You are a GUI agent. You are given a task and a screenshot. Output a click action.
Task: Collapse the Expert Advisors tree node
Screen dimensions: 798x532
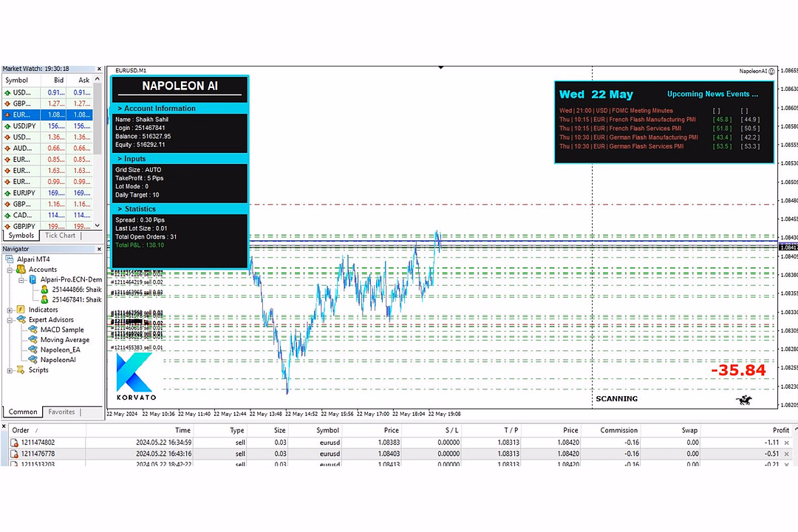pyautogui.click(x=10, y=320)
